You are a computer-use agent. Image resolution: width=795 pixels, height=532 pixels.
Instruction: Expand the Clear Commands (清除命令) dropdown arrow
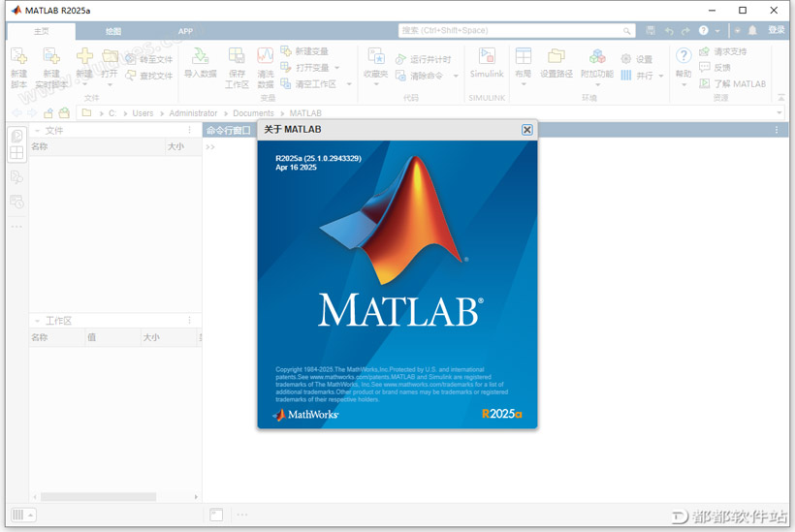[x=456, y=76]
